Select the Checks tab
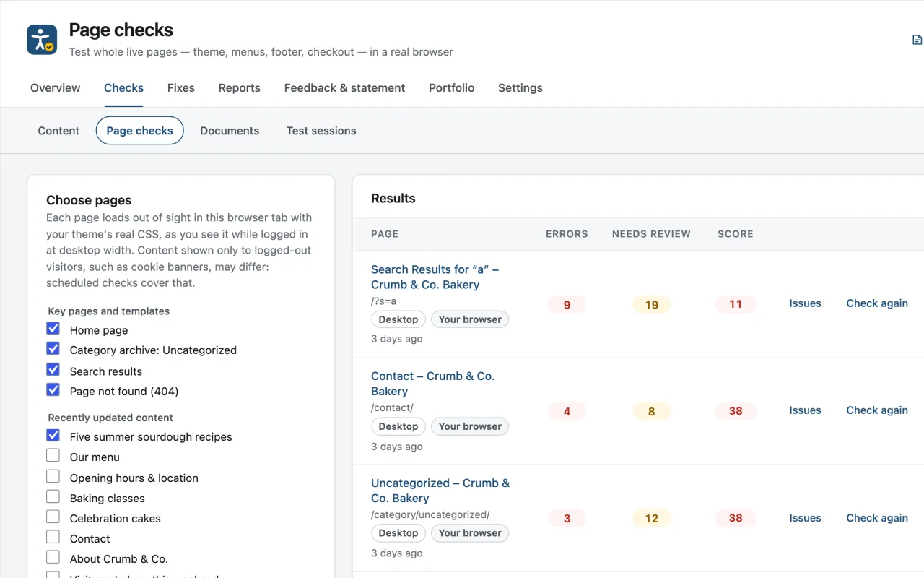924x578 pixels. coord(123,88)
